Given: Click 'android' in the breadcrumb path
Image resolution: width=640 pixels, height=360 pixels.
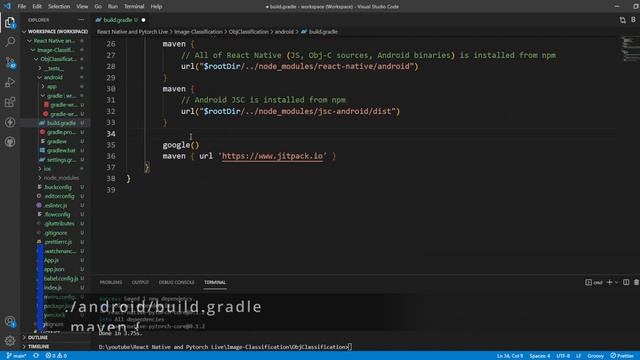Looking at the screenshot, I should pyautogui.click(x=284, y=31).
